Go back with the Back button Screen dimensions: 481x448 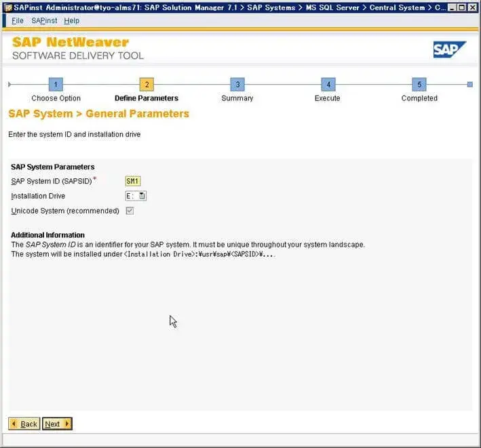pyautogui.click(x=24, y=424)
